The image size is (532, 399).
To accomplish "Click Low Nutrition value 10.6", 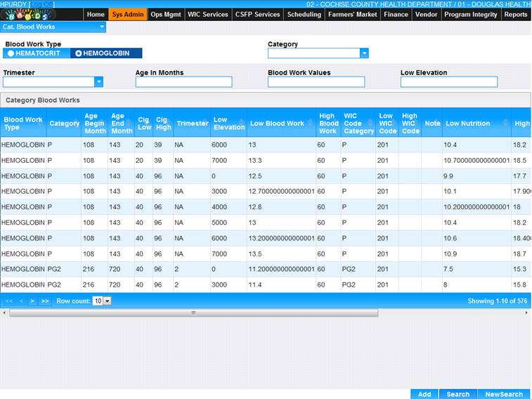I will (x=450, y=238).
